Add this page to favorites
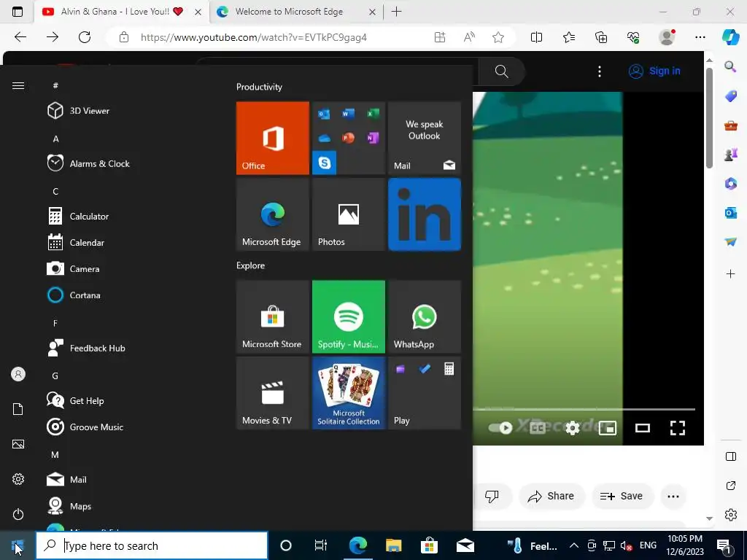This screenshot has height=560, width=747. pos(498,37)
